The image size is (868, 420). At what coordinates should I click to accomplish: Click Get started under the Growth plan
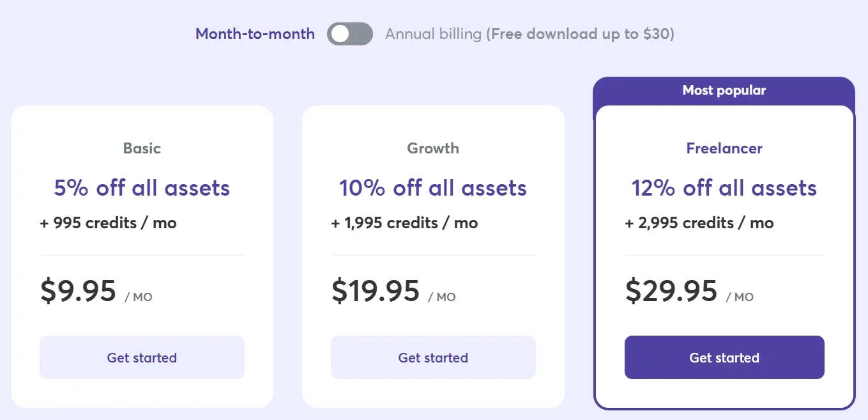pyautogui.click(x=433, y=357)
